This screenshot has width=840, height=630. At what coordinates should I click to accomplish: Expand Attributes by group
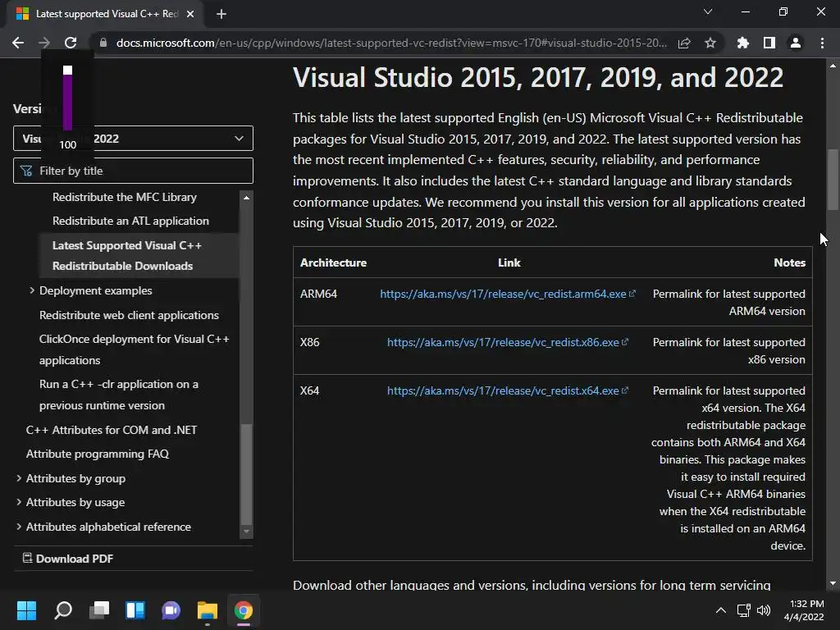(x=19, y=478)
